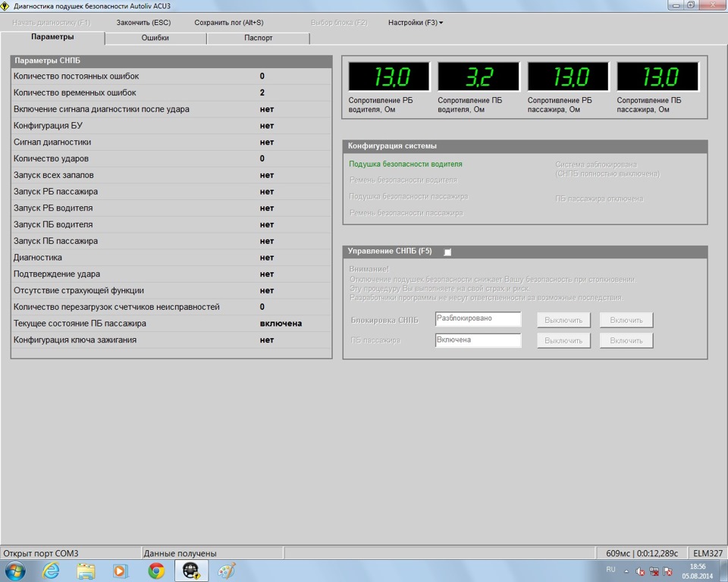Screen dimensions: 728x582
Task: Open the RU language selector in the tray
Action: click(x=610, y=569)
